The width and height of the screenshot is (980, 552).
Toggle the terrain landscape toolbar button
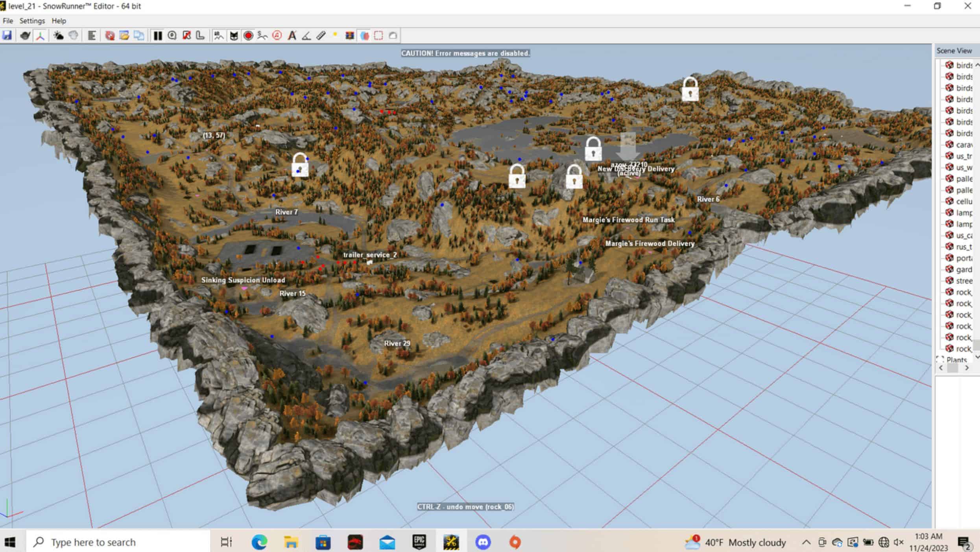pos(219,36)
